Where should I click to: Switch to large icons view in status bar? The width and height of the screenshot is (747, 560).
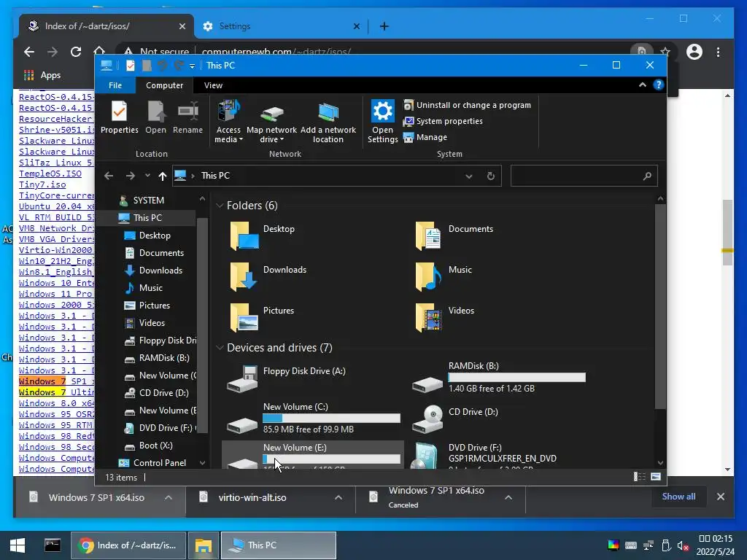656,477
